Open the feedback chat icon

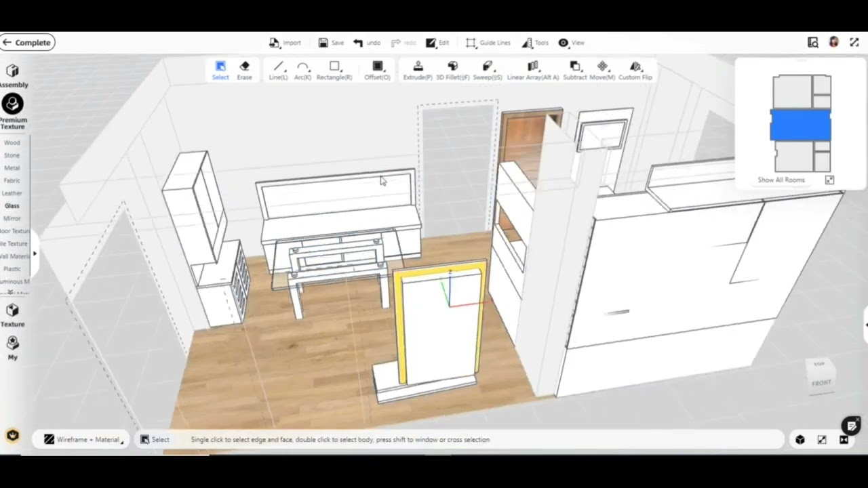[850, 426]
